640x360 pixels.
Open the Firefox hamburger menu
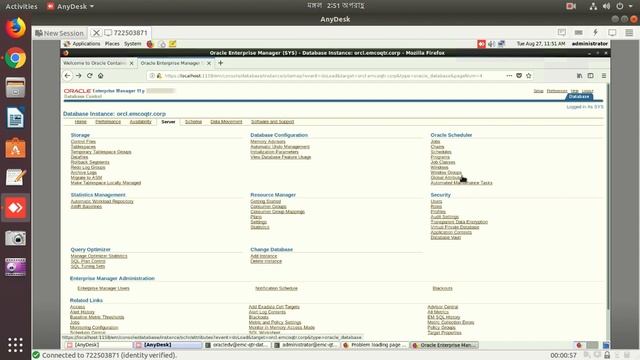pos(604,76)
